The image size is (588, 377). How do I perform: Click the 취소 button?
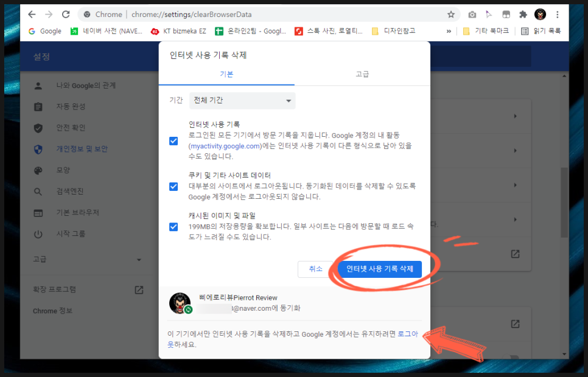[315, 269]
